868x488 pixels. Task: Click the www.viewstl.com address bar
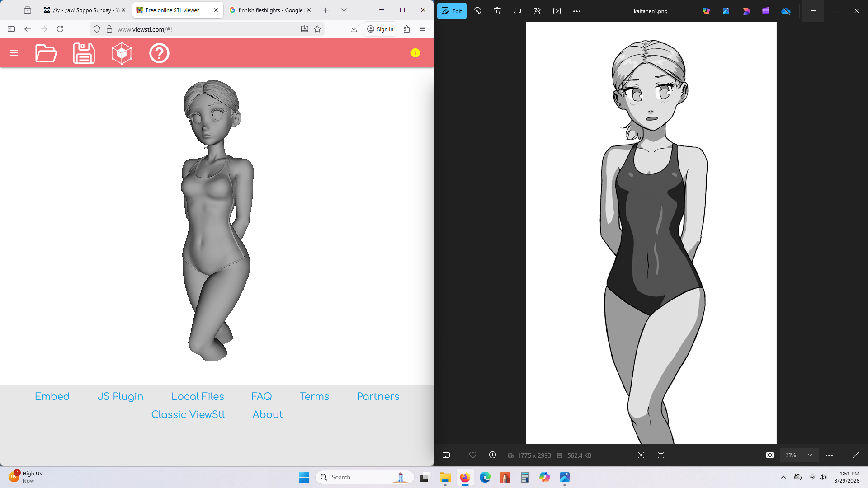[x=203, y=29]
